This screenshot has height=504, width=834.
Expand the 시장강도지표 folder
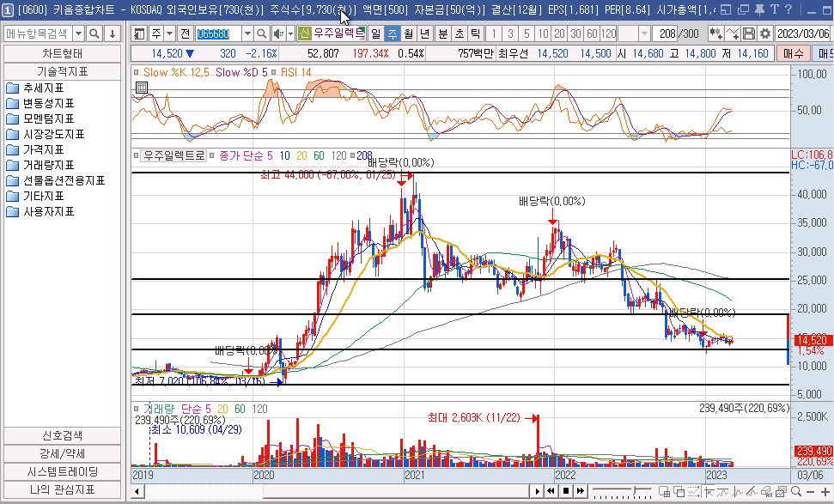tap(46, 134)
